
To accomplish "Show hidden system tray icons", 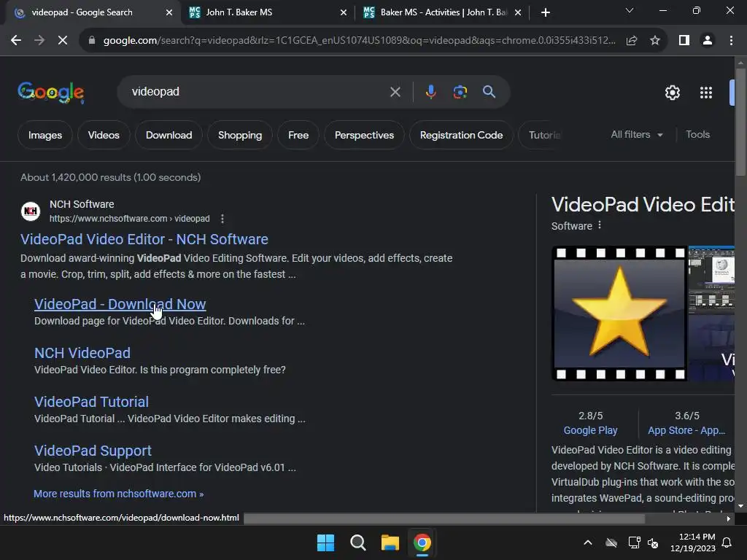I will 588,542.
